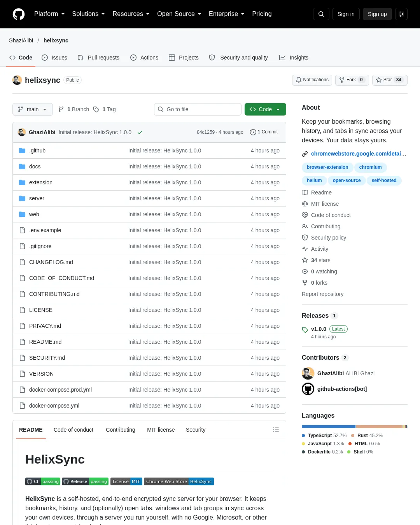
Task: Click the helixsync owner avatar
Action: point(17,80)
